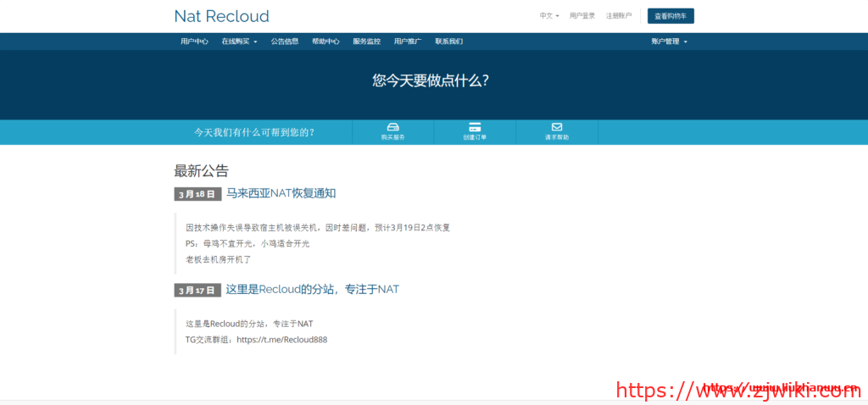The width and height of the screenshot is (868, 405).
Task: Click the 今天我们有什么可帮到您的 text
Action: (254, 133)
